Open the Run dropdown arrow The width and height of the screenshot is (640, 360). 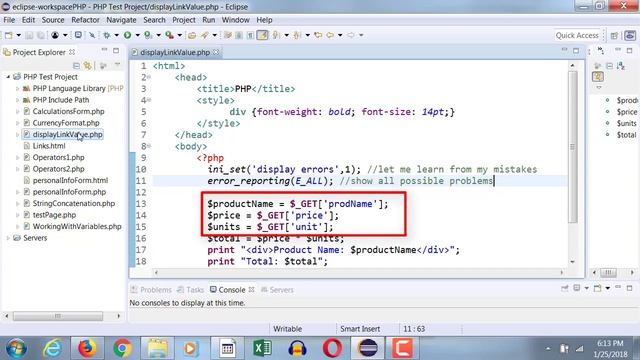click(x=138, y=36)
